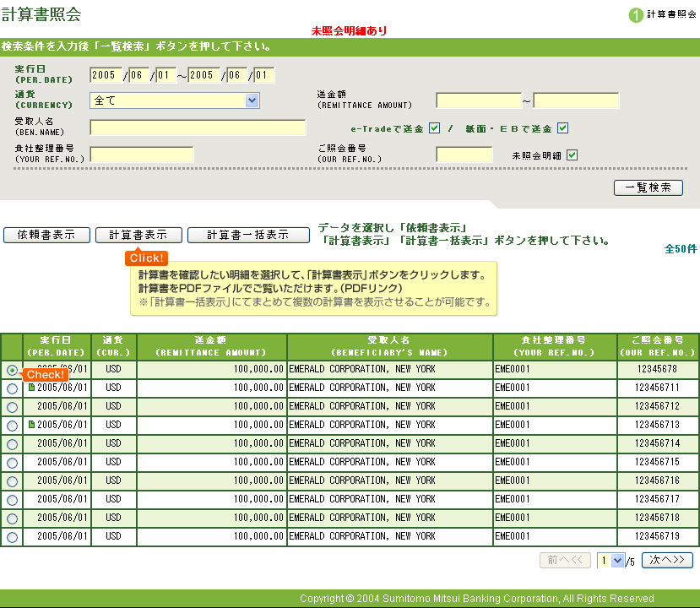Image resolution: width=700 pixels, height=608 pixels.
Task: Click reference number 123456712
Action: pyautogui.click(x=657, y=406)
